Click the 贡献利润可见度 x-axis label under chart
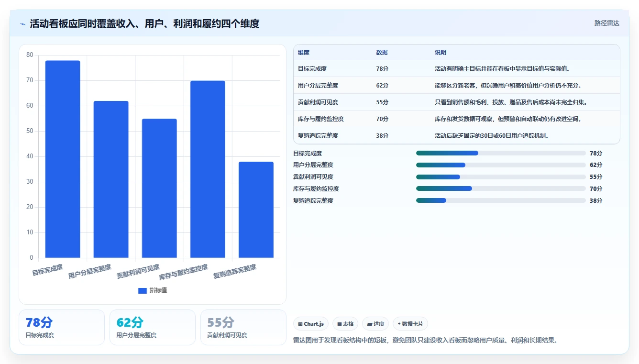639x364 pixels. coord(138,272)
